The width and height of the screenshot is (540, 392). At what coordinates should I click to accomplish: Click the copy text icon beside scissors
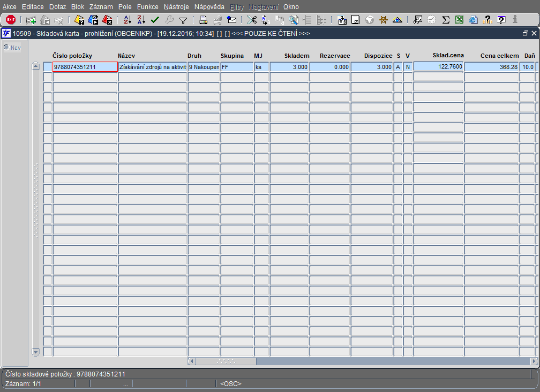pyautogui.click(x=266, y=20)
